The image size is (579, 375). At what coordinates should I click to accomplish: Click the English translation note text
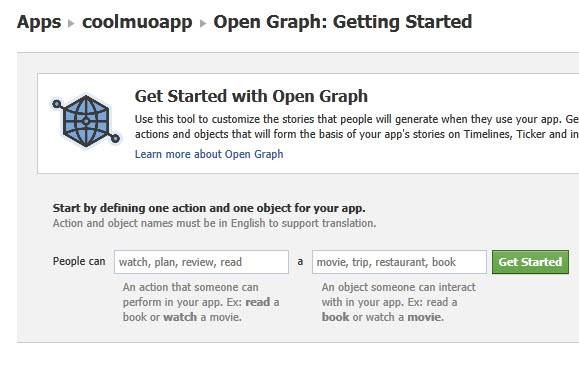point(215,223)
